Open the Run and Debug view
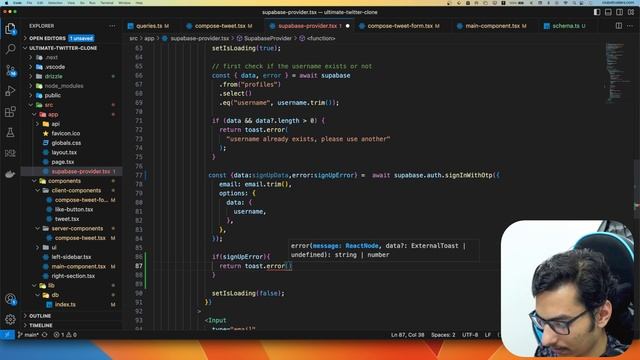 (x=10, y=91)
